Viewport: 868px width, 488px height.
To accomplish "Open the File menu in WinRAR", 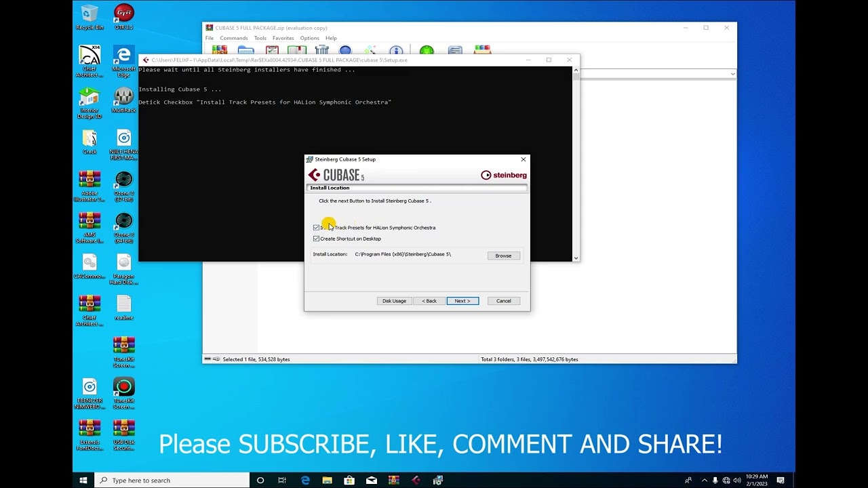I will (x=210, y=38).
